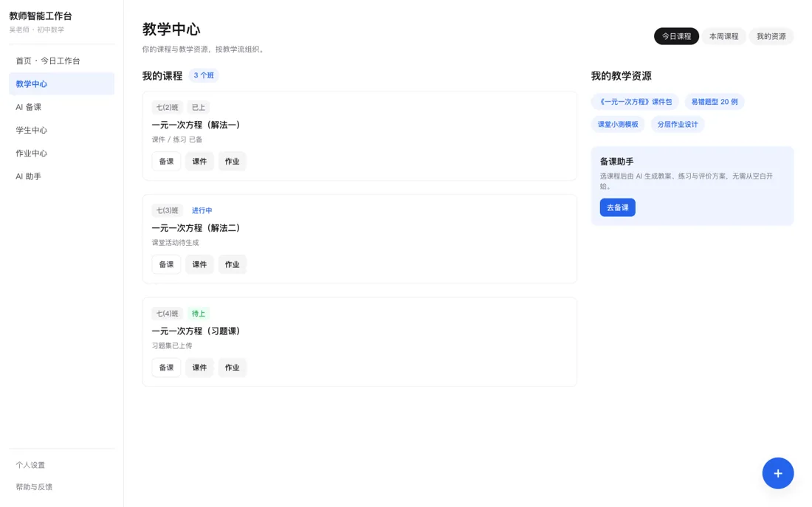
Task: Click 备课 for 七(3)班 course
Action: coord(166,265)
